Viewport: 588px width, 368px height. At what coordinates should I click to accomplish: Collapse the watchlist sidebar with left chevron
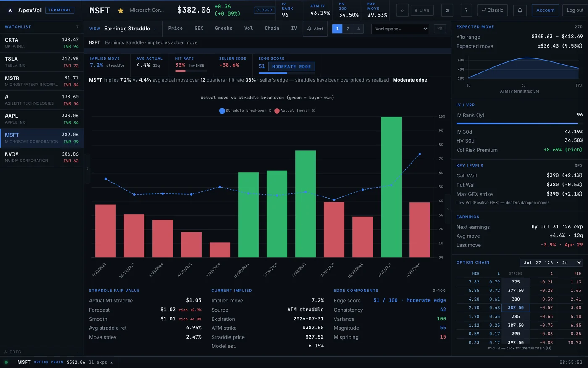click(87, 169)
